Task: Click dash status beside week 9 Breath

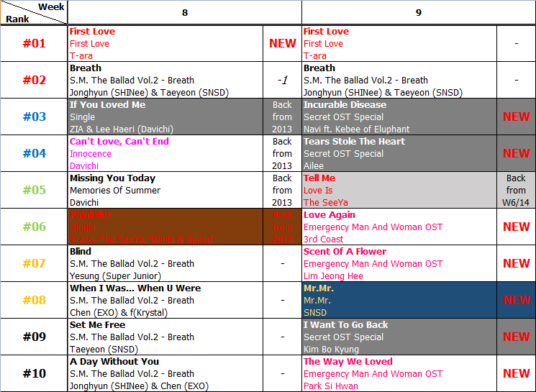Action: point(516,80)
